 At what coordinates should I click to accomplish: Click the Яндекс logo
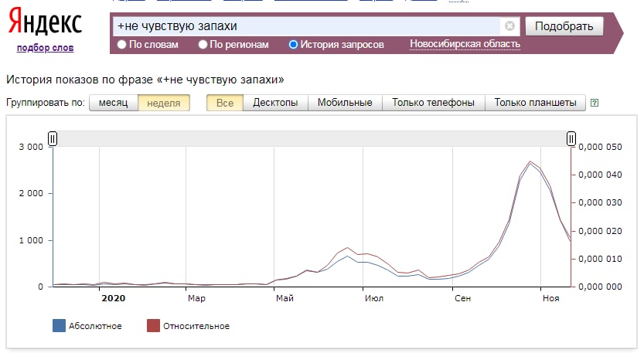point(45,22)
